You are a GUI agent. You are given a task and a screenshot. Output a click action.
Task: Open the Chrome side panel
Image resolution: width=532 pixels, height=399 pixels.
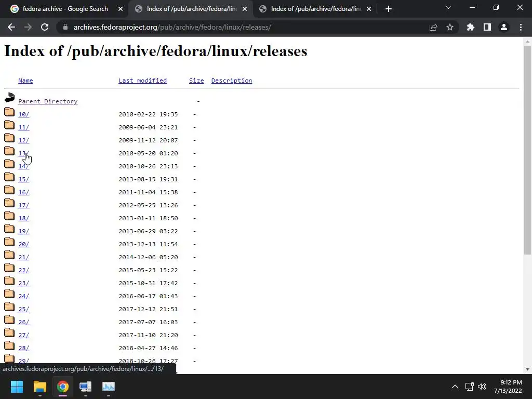(487, 27)
